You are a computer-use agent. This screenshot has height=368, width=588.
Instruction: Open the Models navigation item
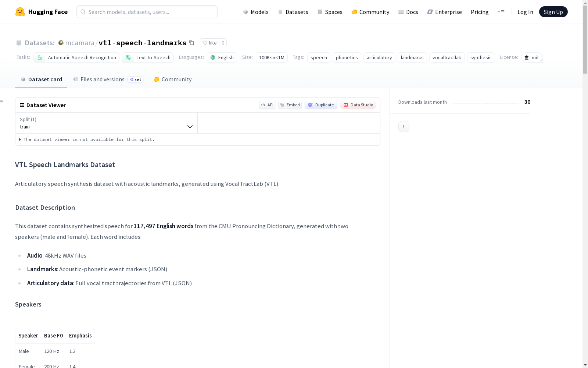point(256,12)
